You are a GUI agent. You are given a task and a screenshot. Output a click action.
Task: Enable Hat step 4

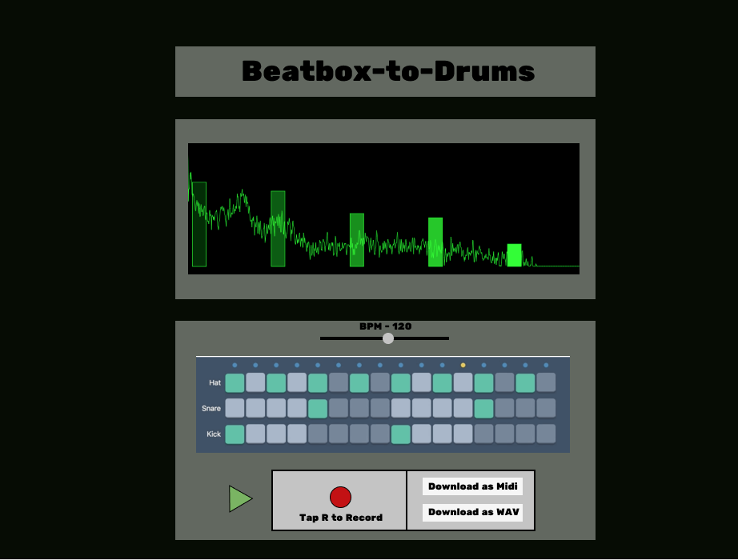[297, 382]
